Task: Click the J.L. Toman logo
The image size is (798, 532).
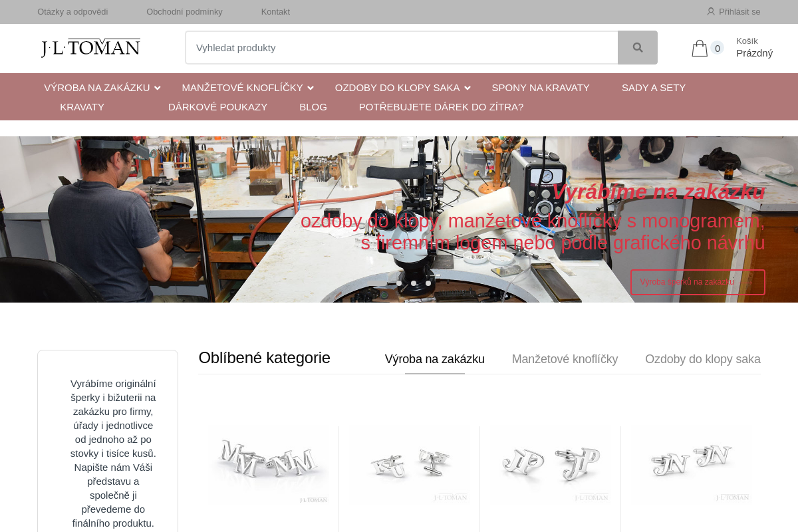Action: pos(90,48)
